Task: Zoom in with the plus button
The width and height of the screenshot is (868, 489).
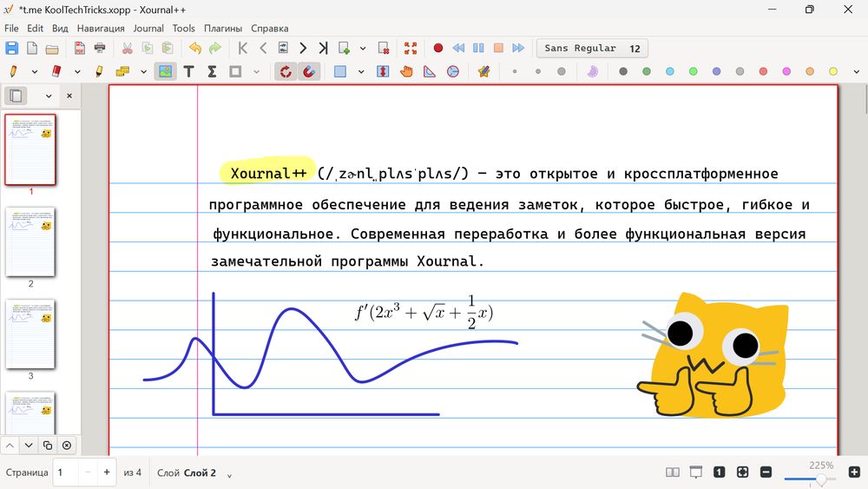Action: point(854,472)
